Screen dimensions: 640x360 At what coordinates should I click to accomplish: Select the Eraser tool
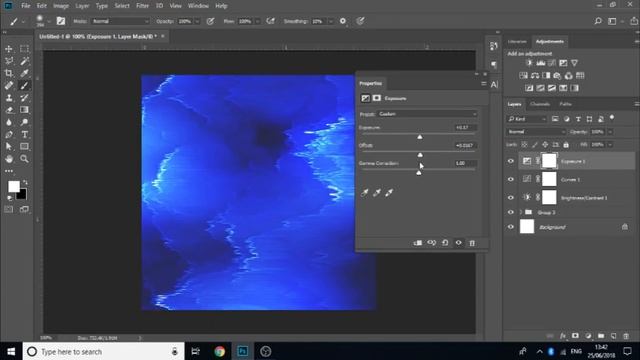(x=9, y=110)
